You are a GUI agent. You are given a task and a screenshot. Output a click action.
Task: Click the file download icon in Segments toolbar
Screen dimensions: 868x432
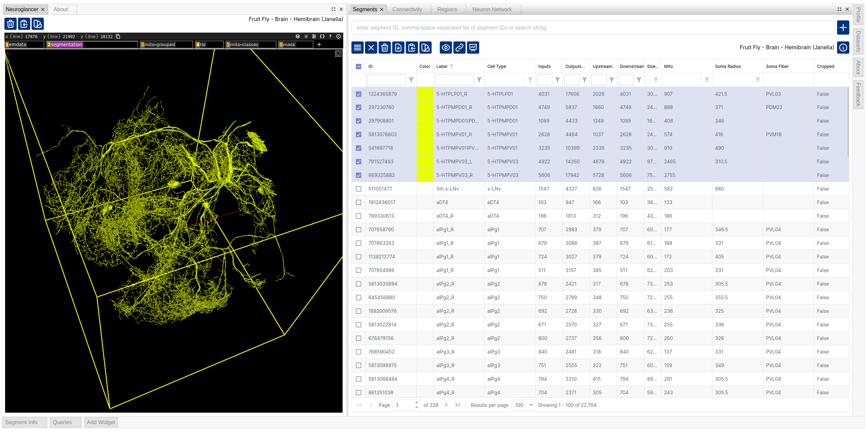398,48
